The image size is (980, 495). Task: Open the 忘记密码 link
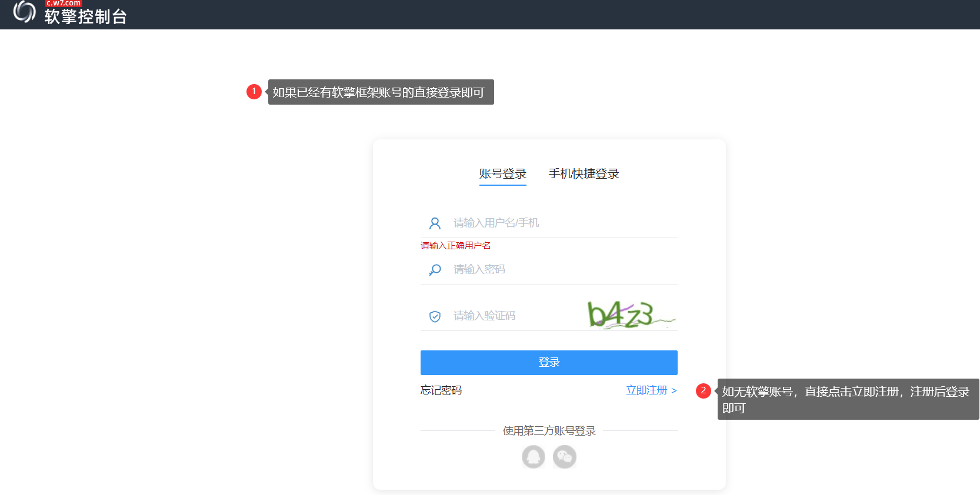441,390
